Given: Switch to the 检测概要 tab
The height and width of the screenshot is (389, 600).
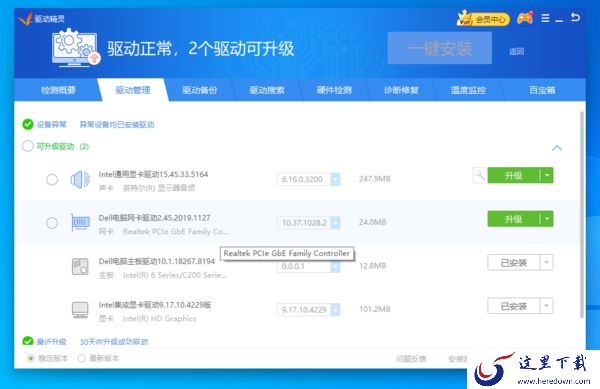Looking at the screenshot, I should (x=58, y=90).
